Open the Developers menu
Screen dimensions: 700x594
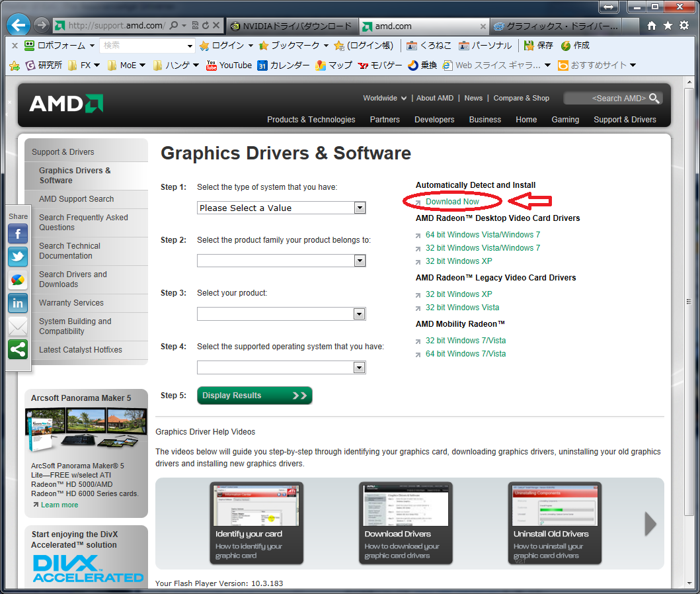[x=434, y=120]
